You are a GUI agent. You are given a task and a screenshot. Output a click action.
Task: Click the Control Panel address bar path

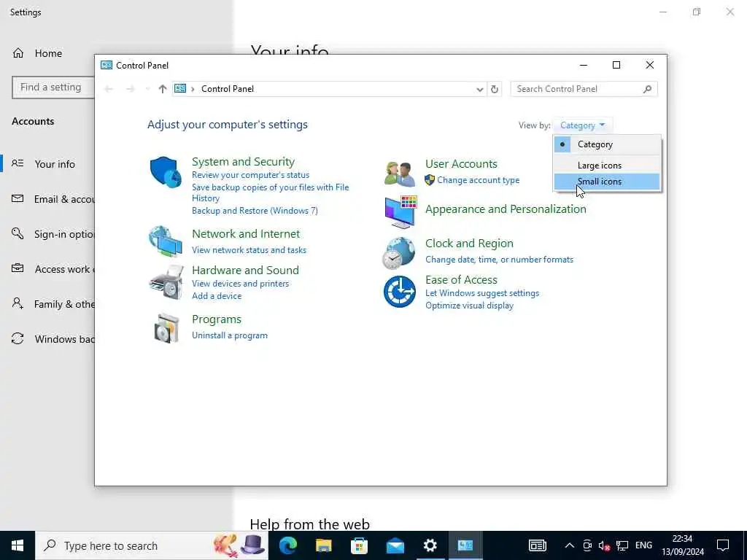pos(329,89)
